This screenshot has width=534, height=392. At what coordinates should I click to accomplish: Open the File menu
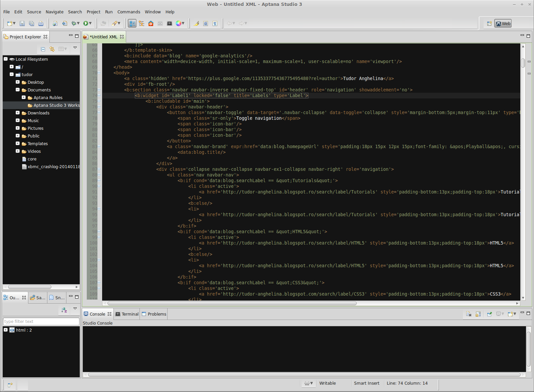pos(7,12)
